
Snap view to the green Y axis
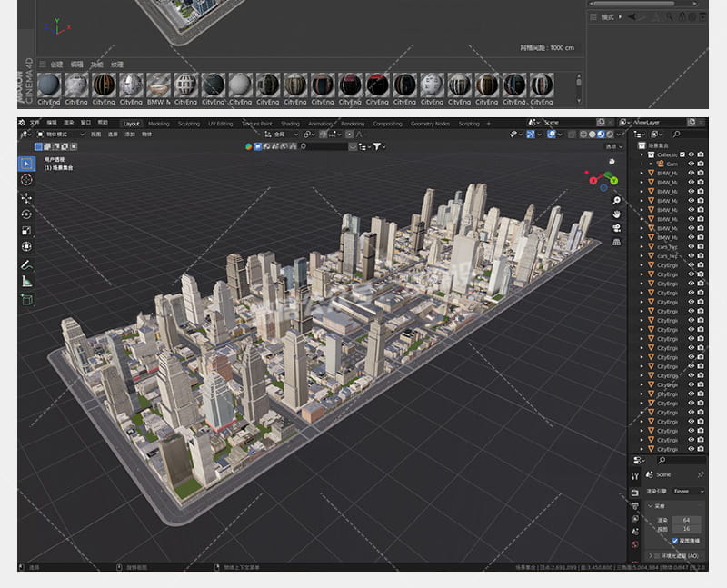pos(614,180)
